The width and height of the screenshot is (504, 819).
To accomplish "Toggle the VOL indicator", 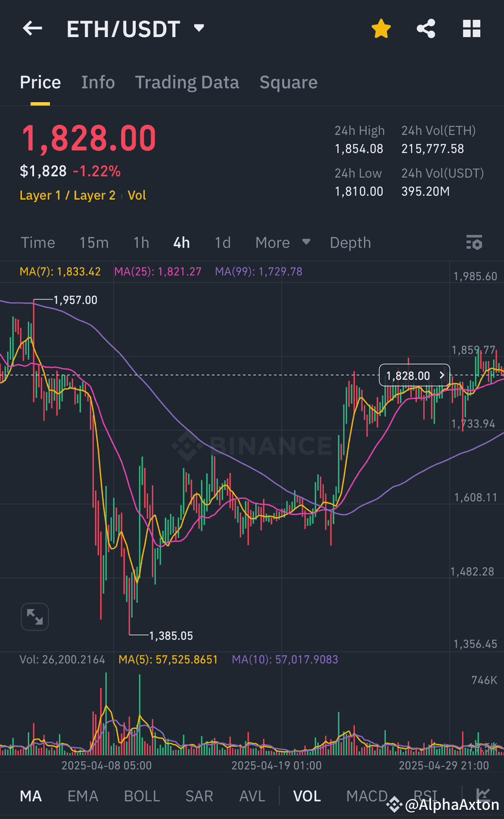I will tap(307, 796).
